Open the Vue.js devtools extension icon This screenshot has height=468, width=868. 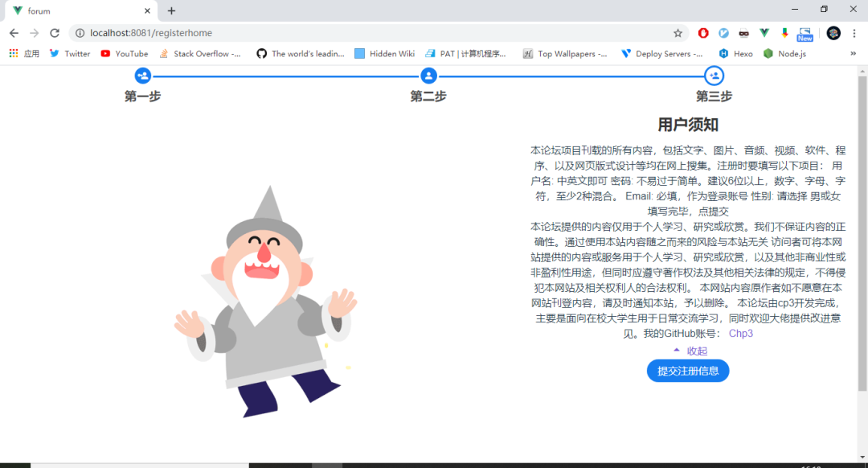coord(763,33)
